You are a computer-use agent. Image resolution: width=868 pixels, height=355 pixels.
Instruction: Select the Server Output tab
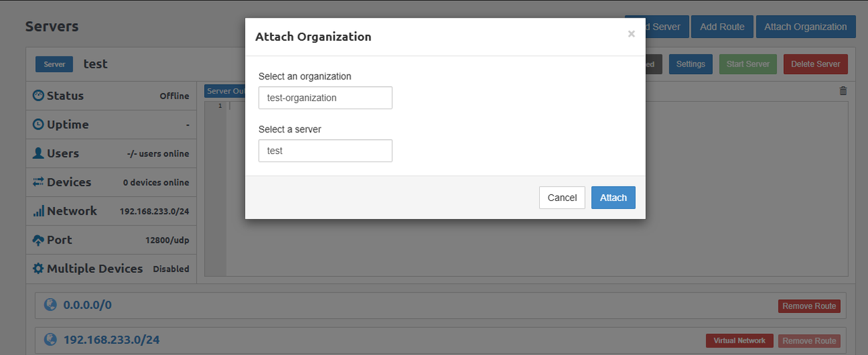[224, 91]
